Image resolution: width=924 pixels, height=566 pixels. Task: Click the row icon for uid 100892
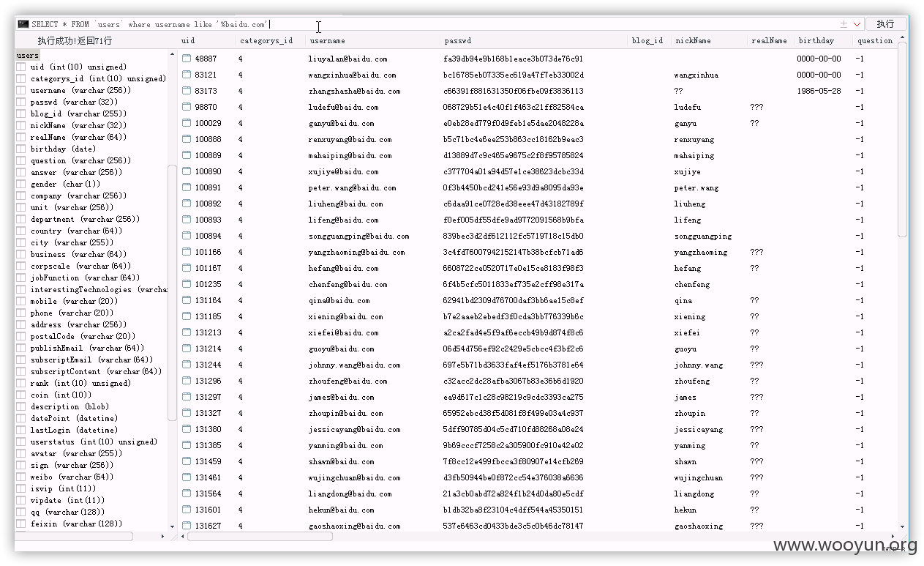[x=187, y=204]
